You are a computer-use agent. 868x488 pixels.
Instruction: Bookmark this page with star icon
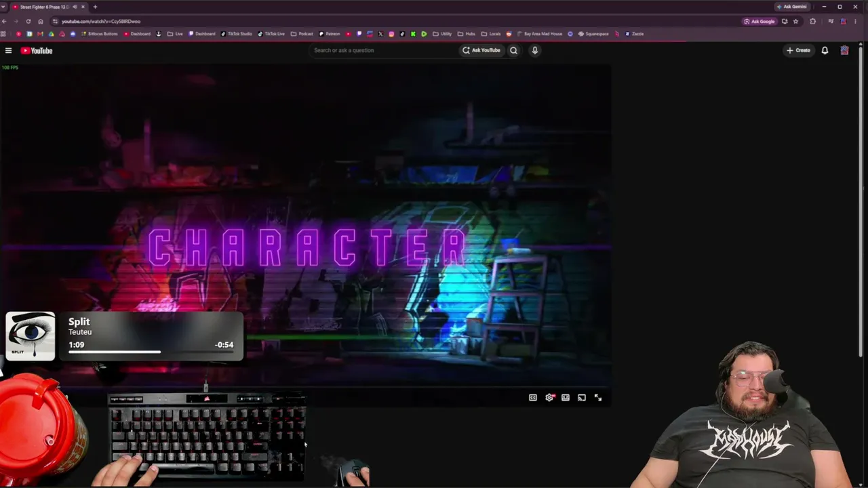[795, 21]
